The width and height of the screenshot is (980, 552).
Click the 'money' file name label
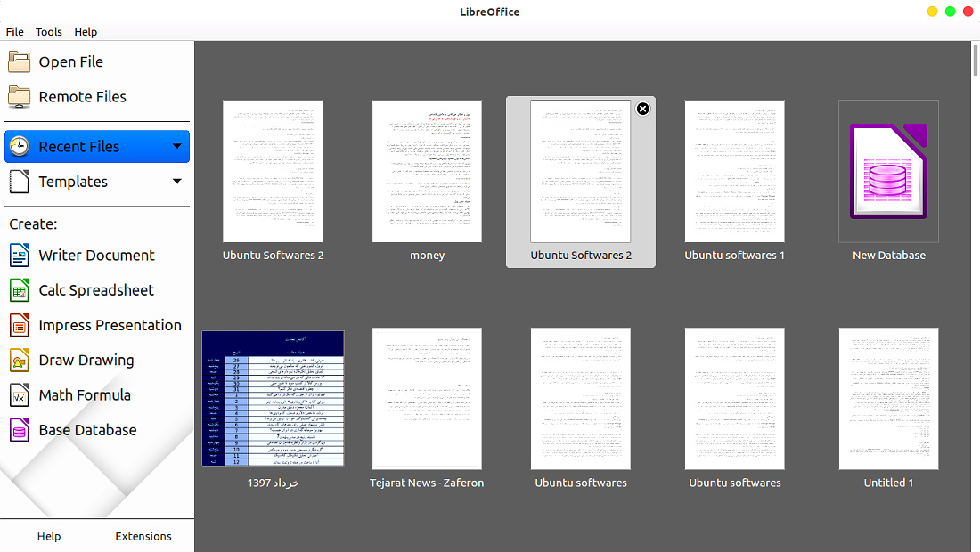(428, 256)
